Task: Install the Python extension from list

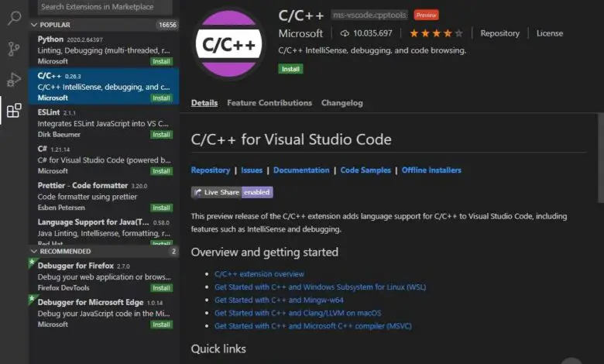Action: click(161, 61)
